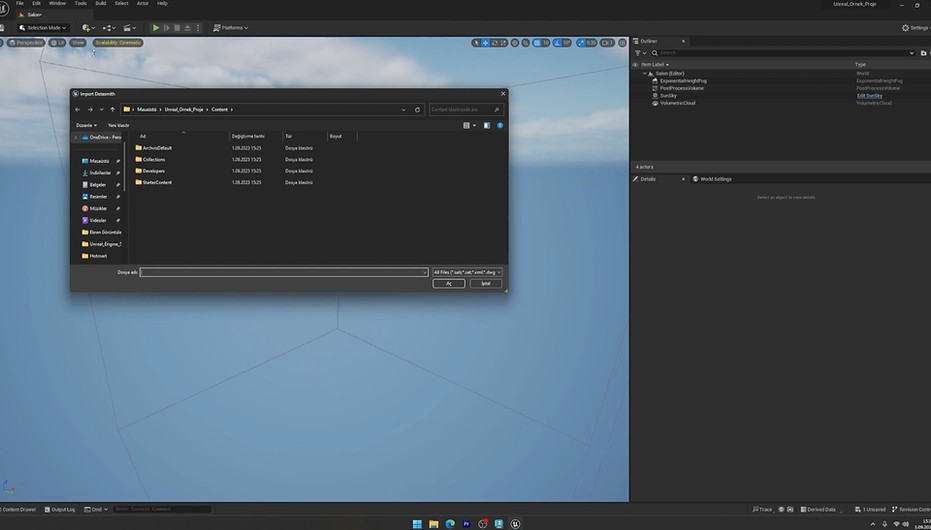
Task: Collapse the Salon (Editor) tree node
Action: pos(645,74)
